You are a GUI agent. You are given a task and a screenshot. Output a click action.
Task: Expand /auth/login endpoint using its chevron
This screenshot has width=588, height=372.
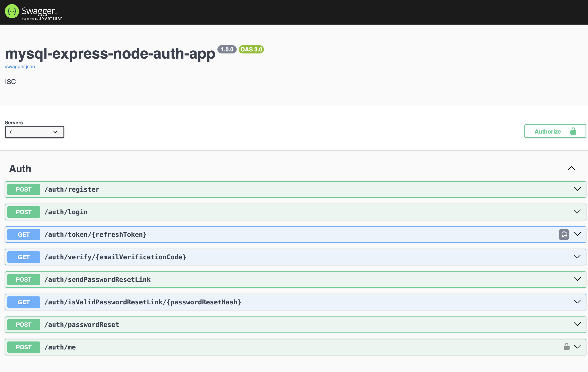tap(577, 212)
